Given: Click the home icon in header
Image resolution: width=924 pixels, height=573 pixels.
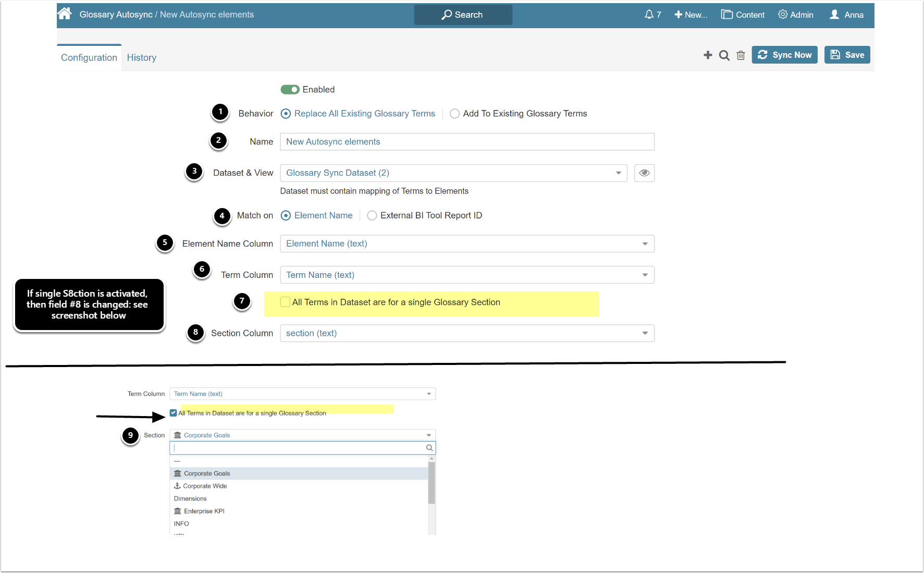Looking at the screenshot, I should [65, 14].
